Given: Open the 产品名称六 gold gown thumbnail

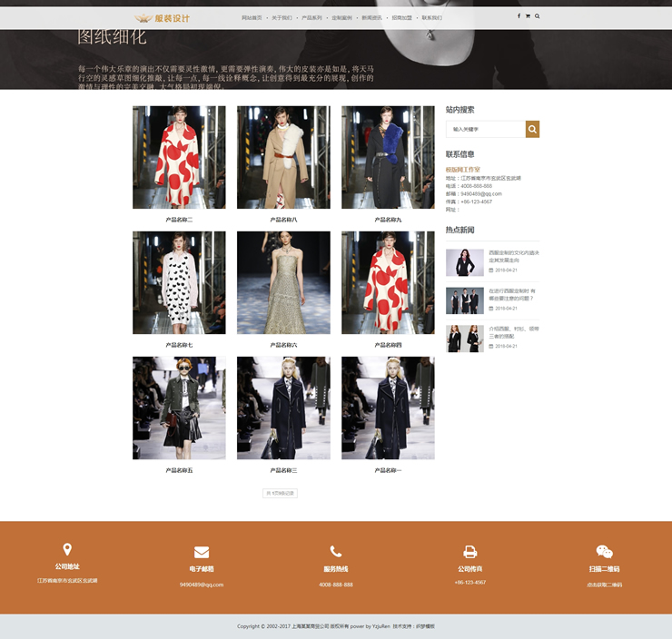Looking at the screenshot, I should coord(283,282).
